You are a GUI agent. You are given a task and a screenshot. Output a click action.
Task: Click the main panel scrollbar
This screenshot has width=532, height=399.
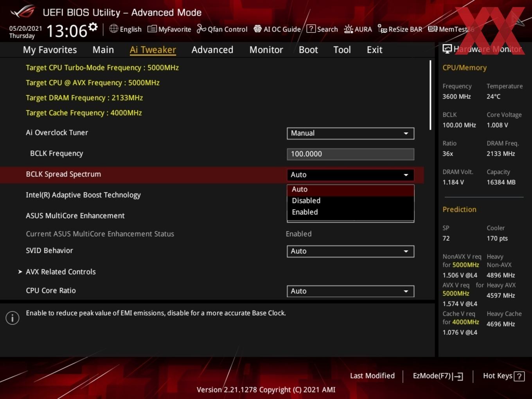click(430, 95)
